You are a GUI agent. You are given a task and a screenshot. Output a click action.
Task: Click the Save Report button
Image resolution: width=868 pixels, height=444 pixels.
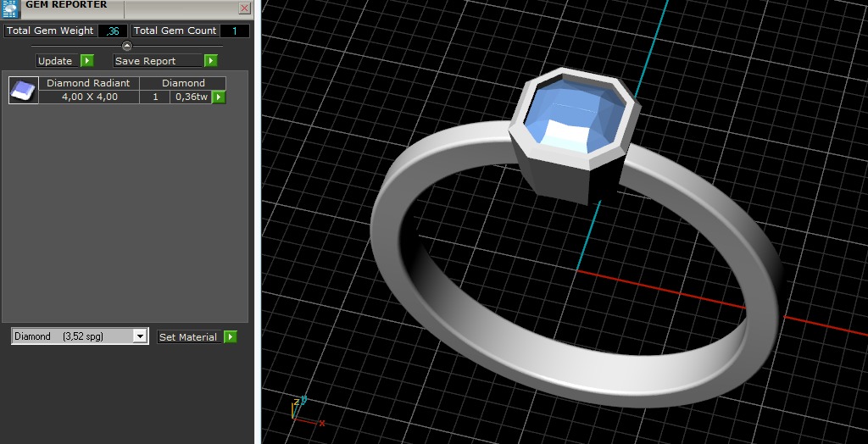point(158,61)
